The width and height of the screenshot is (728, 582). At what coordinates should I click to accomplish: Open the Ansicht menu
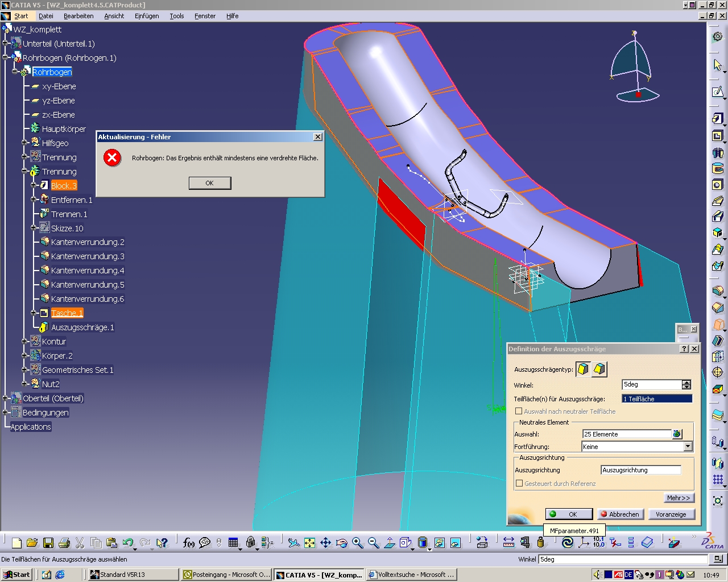tap(114, 16)
